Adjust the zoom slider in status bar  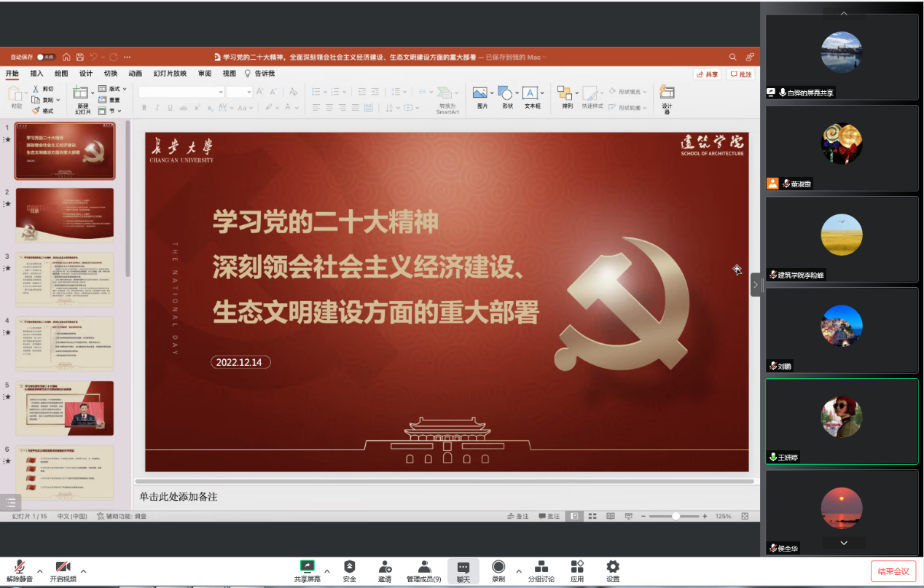[x=676, y=516]
